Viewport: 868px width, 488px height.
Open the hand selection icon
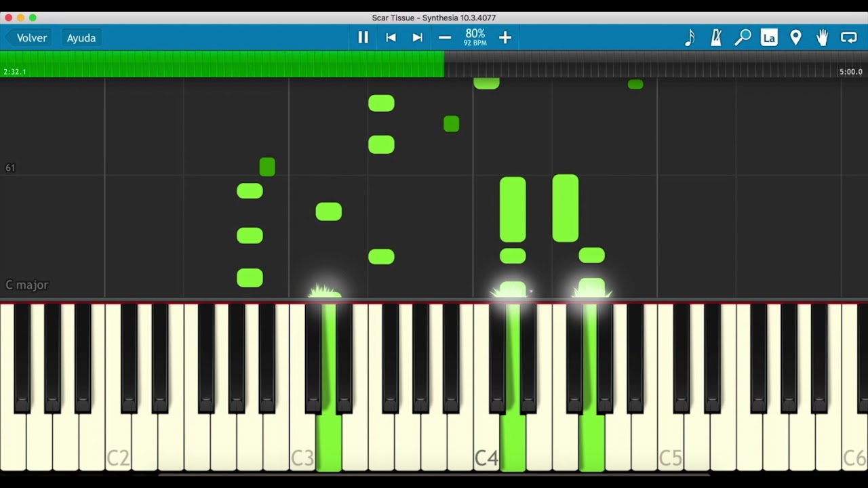[x=822, y=38]
